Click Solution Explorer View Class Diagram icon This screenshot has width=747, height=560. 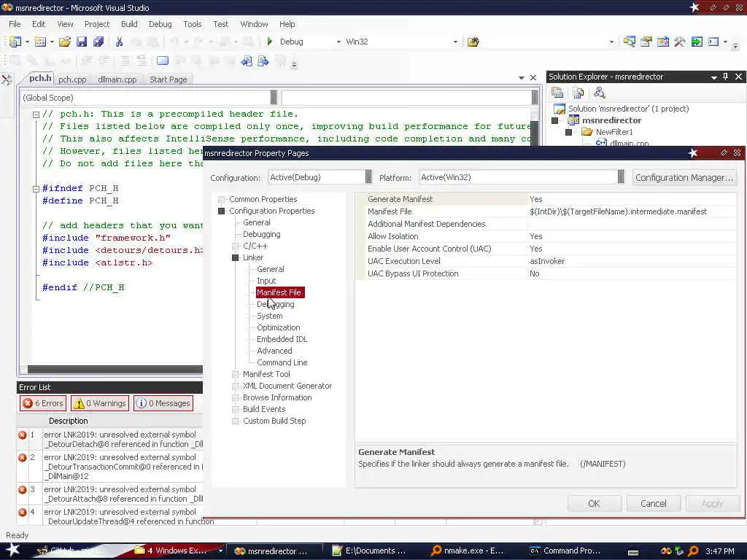tap(600, 93)
